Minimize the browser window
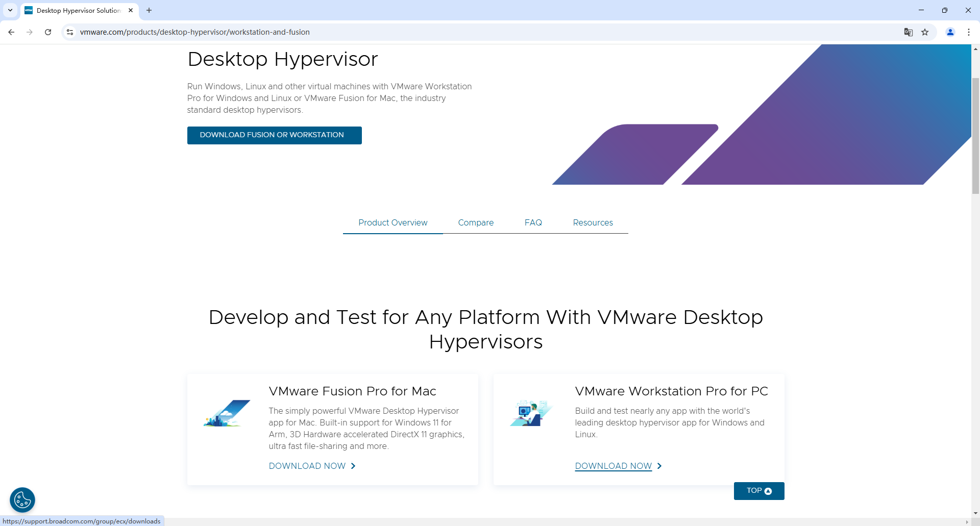Viewport: 980px width, 526px height. click(921, 10)
